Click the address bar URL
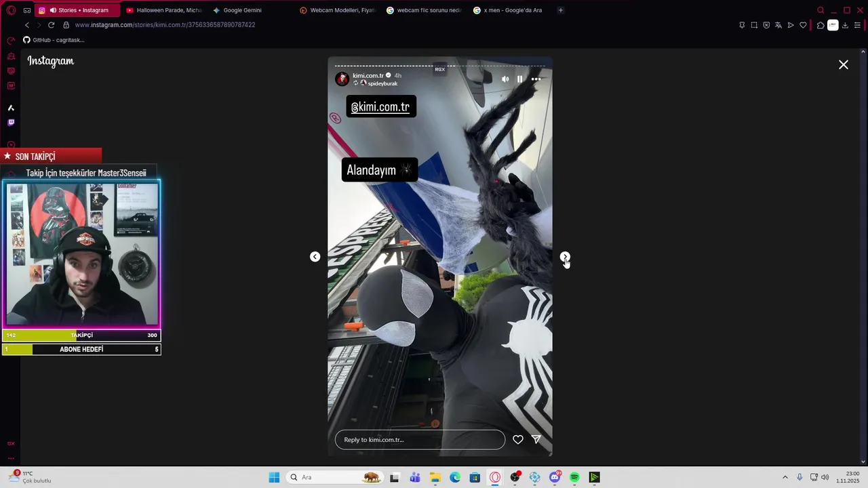This screenshot has width=868, height=488. (x=165, y=25)
